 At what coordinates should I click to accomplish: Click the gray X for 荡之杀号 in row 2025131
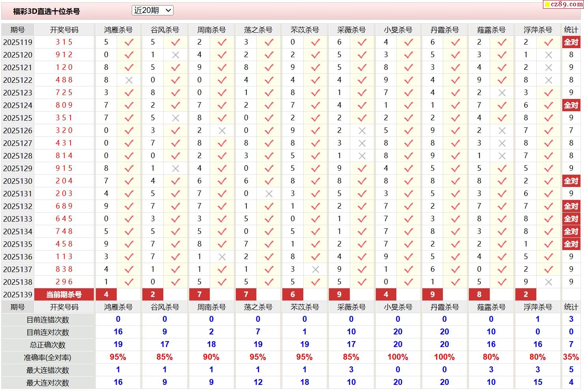coord(269,194)
